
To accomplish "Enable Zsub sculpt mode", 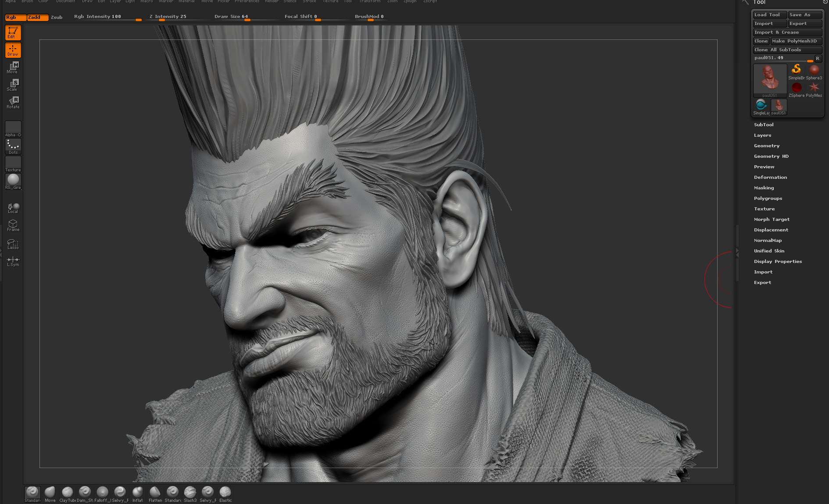I will pos(57,17).
